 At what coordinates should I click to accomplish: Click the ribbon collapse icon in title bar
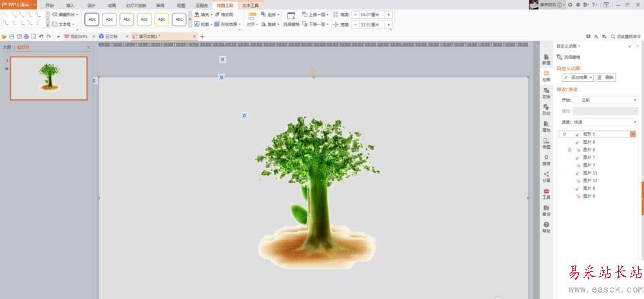[606, 5]
